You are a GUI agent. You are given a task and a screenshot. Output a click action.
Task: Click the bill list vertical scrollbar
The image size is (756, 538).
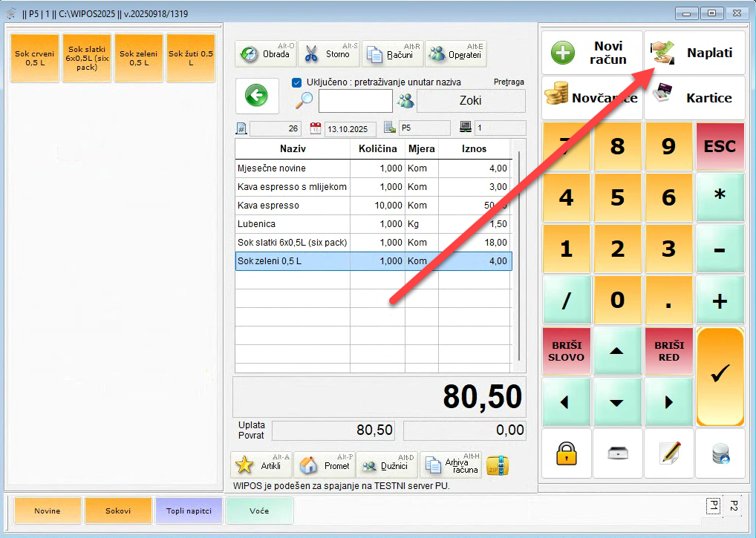[x=519, y=252]
